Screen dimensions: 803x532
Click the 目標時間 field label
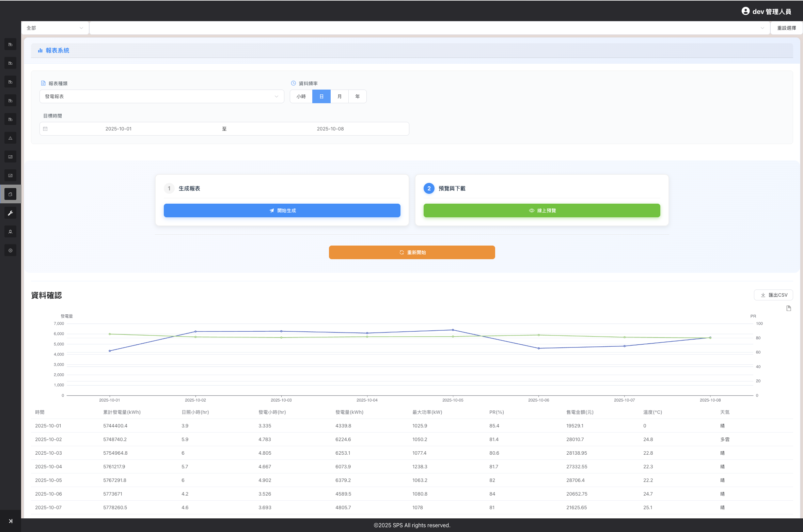[52, 116]
